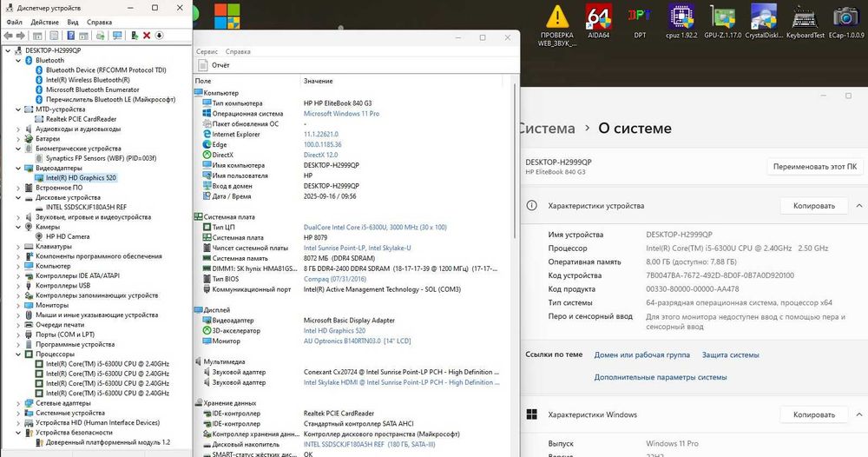Open Действие menu in Device Manager
This screenshot has width=868, height=457.
[x=45, y=23]
